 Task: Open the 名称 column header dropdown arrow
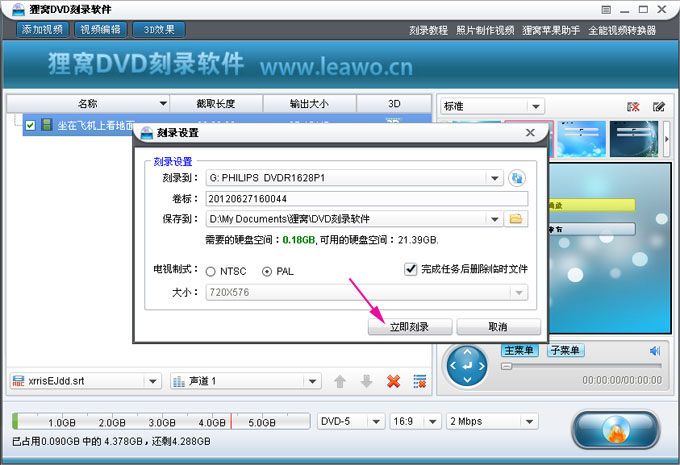point(163,104)
